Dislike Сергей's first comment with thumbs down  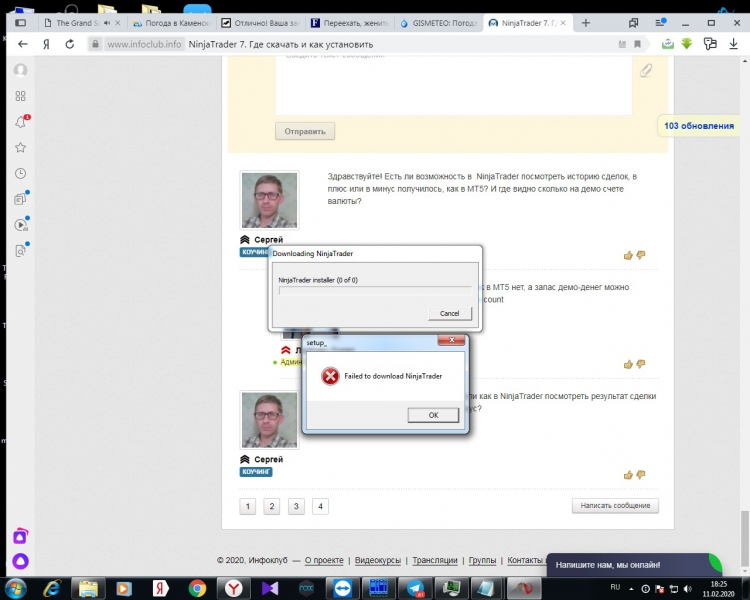641,256
